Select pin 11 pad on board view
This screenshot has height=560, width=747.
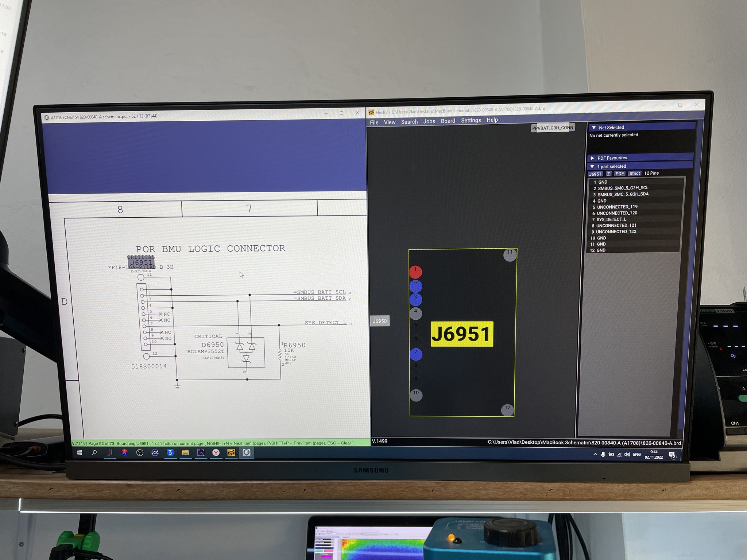tap(510, 254)
